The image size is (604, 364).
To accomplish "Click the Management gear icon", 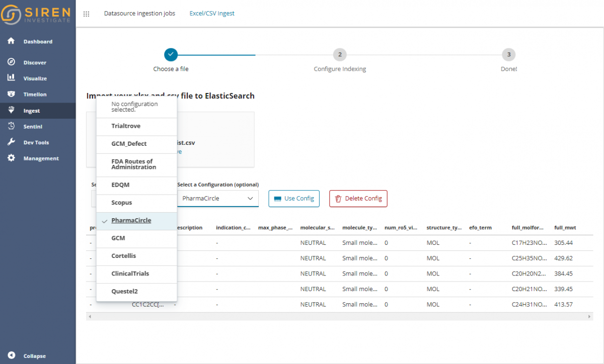I will [x=11, y=158].
